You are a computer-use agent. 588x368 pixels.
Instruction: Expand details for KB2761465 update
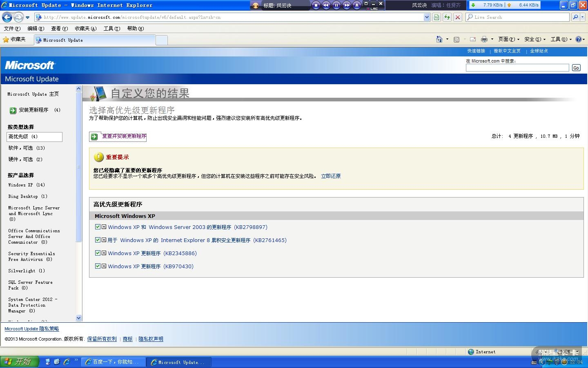104,240
